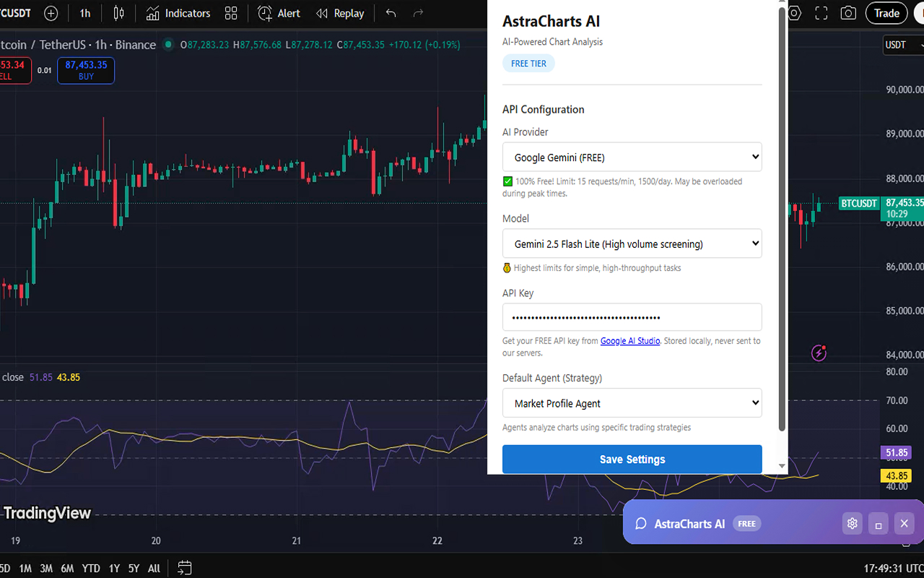Select the AI Provider dropdown
The image size is (924, 578).
(x=632, y=157)
